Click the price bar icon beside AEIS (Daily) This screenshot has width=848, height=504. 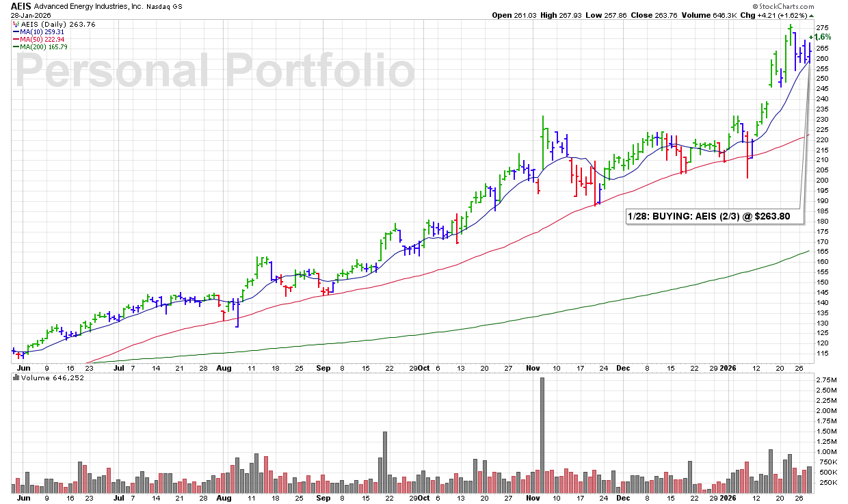(14, 25)
